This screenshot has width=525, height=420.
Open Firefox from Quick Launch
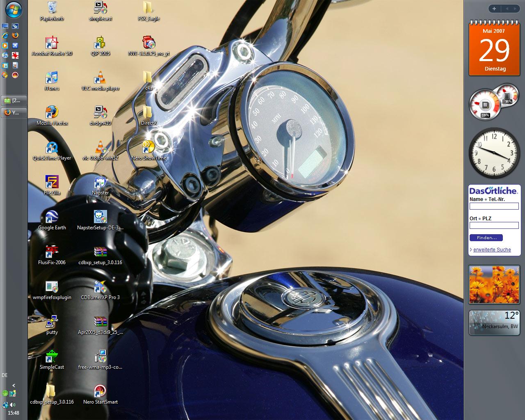coord(15,36)
